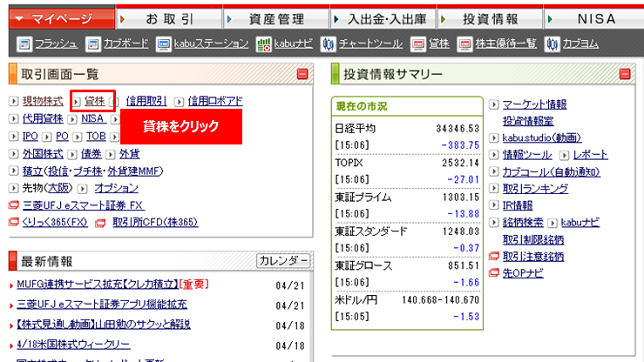Click the 代用貸株 link

[43, 119]
